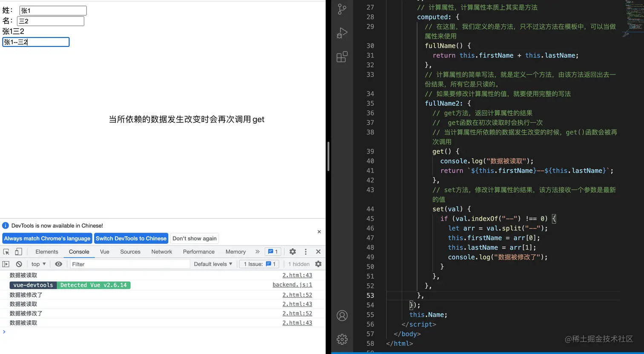Click the 'this.lastName = arr[1];' line
The height and width of the screenshot is (354, 644).
click(x=492, y=248)
